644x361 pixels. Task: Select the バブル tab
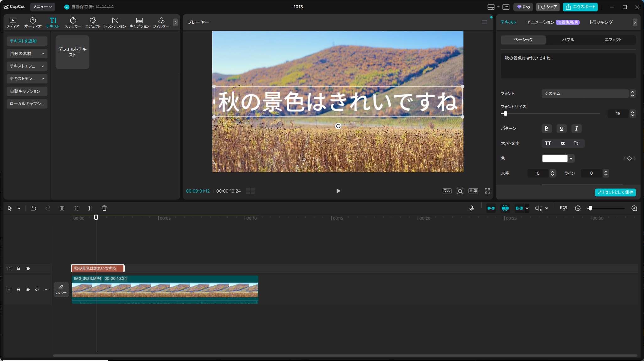568,40
